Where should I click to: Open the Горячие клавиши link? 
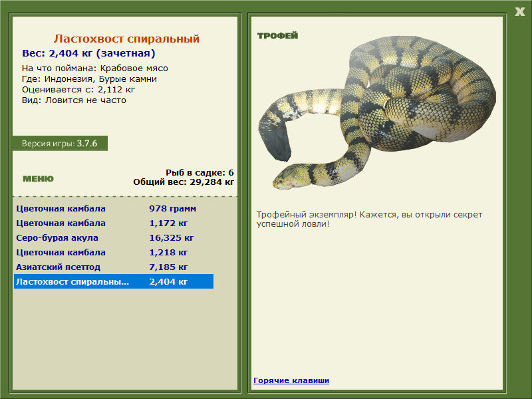(x=291, y=380)
